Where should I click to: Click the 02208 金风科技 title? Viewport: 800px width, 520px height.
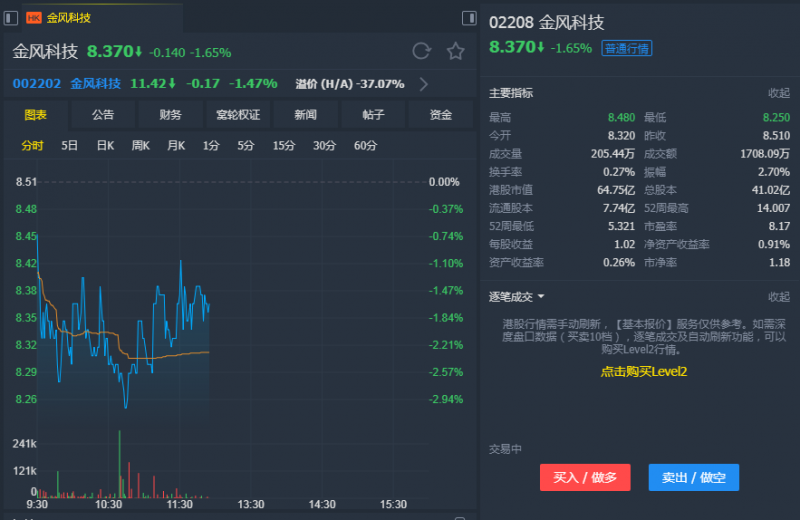[x=546, y=22]
